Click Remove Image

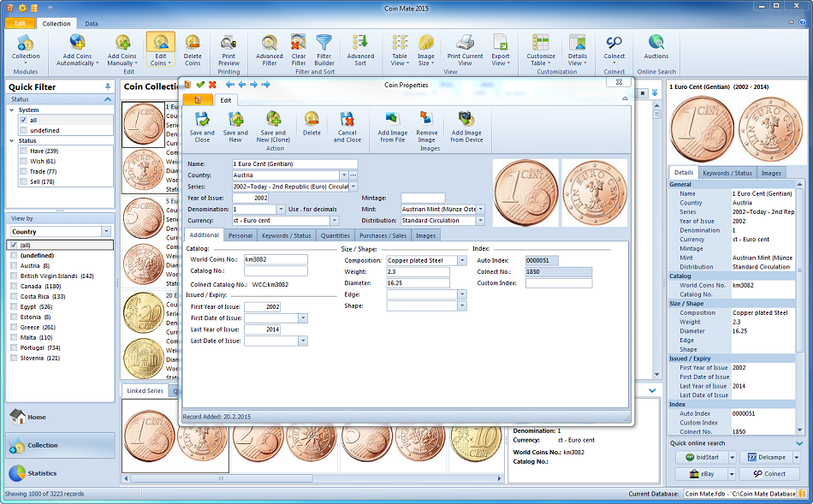(427, 127)
